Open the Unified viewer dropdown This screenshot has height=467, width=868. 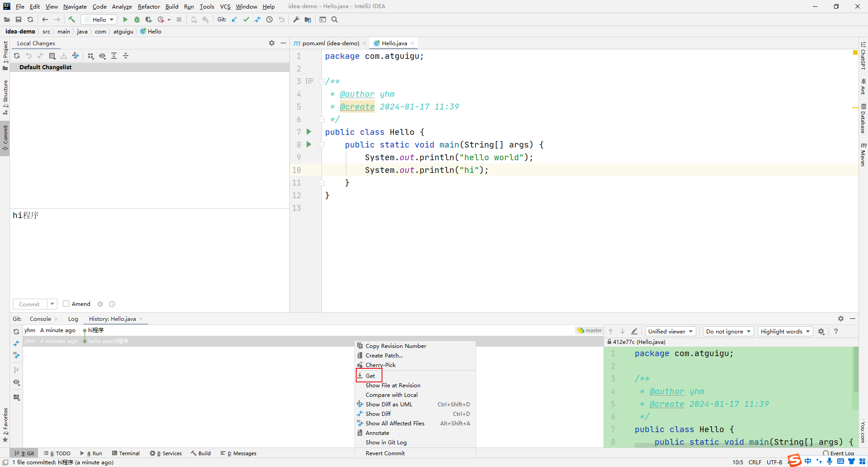670,331
